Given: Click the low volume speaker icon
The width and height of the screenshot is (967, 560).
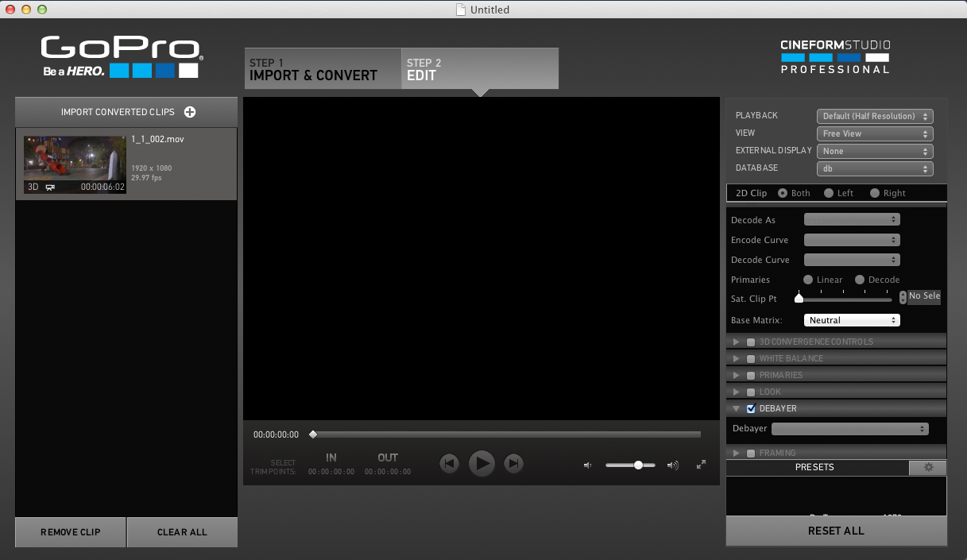Looking at the screenshot, I should pos(587,465).
